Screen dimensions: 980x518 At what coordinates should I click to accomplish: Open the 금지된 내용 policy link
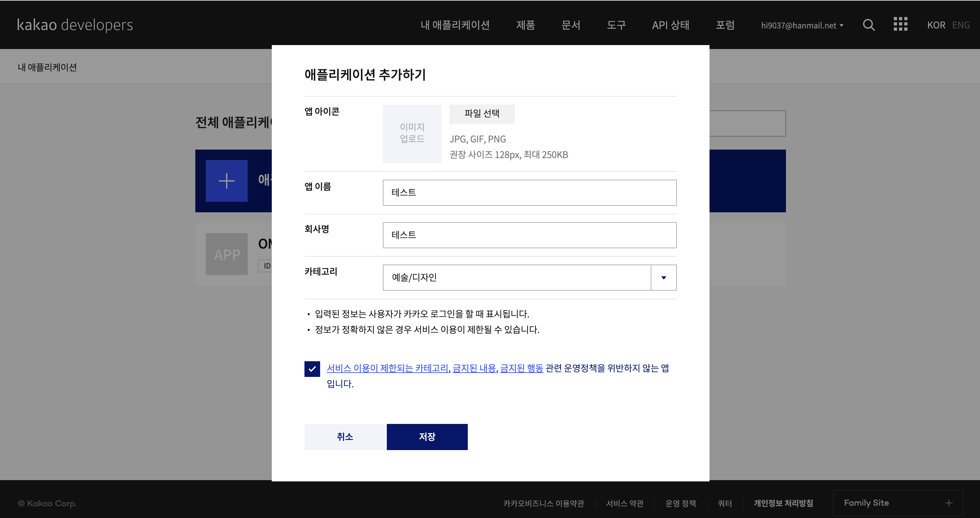coord(474,368)
